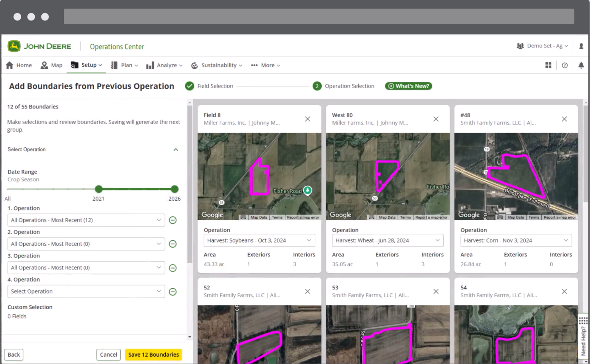The height and width of the screenshot is (364, 590).
Task: Remove field 54 boundary card
Action: 564,291
